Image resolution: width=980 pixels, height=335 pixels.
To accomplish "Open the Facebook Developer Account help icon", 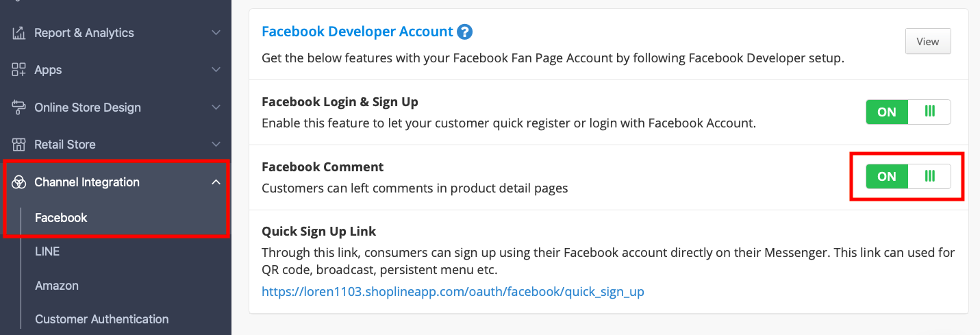I will pos(465,32).
